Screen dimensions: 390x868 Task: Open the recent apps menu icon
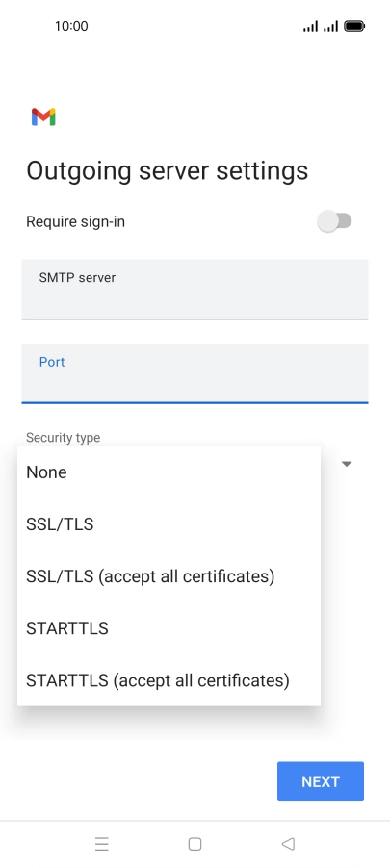pos(102,844)
